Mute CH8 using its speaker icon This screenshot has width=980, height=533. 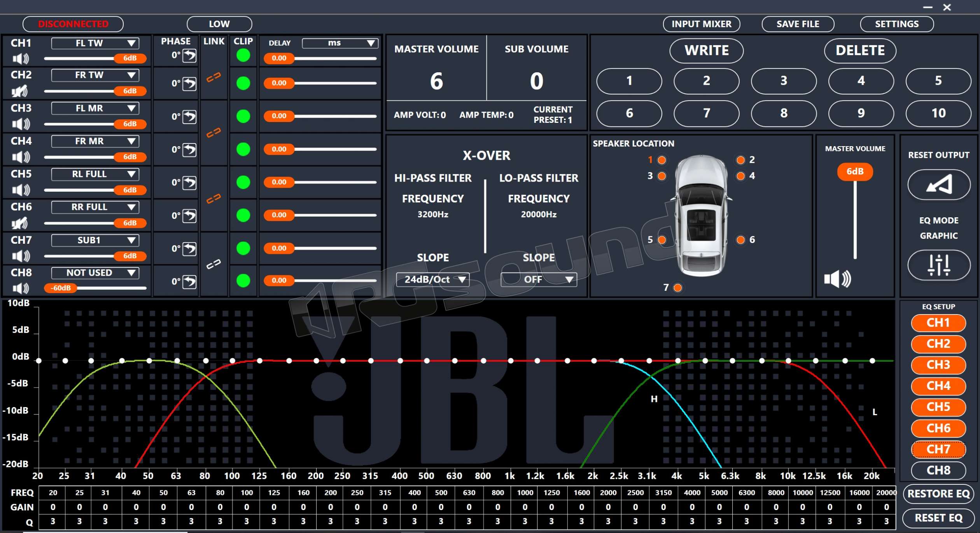click(20, 288)
